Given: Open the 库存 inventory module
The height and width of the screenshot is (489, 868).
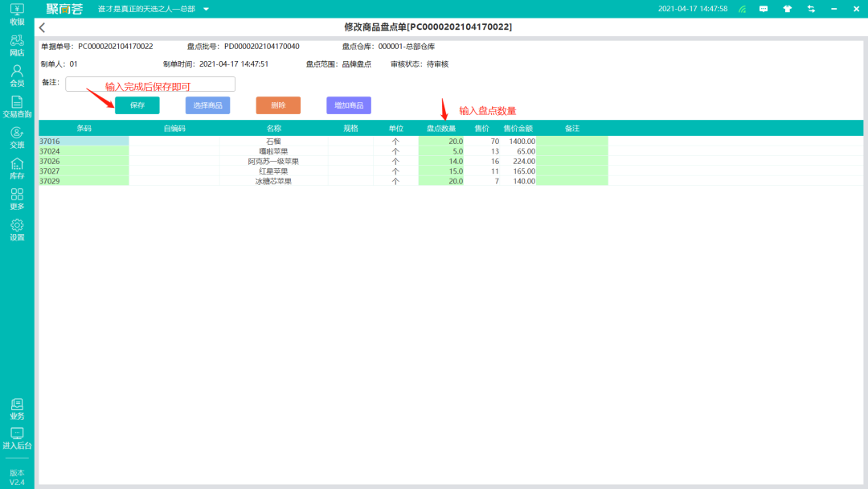Looking at the screenshot, I should point(17,168).
